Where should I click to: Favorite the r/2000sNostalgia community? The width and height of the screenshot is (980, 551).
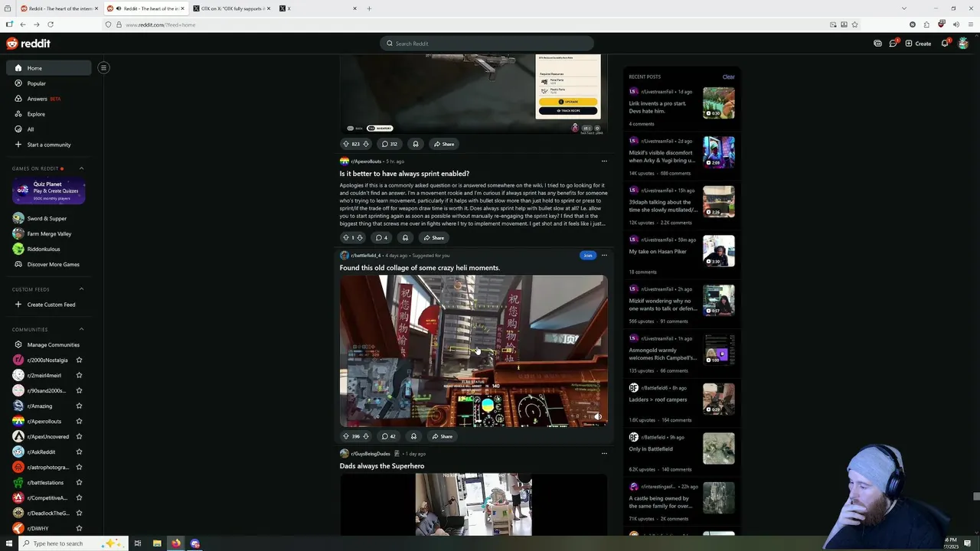tap(79, 360)
